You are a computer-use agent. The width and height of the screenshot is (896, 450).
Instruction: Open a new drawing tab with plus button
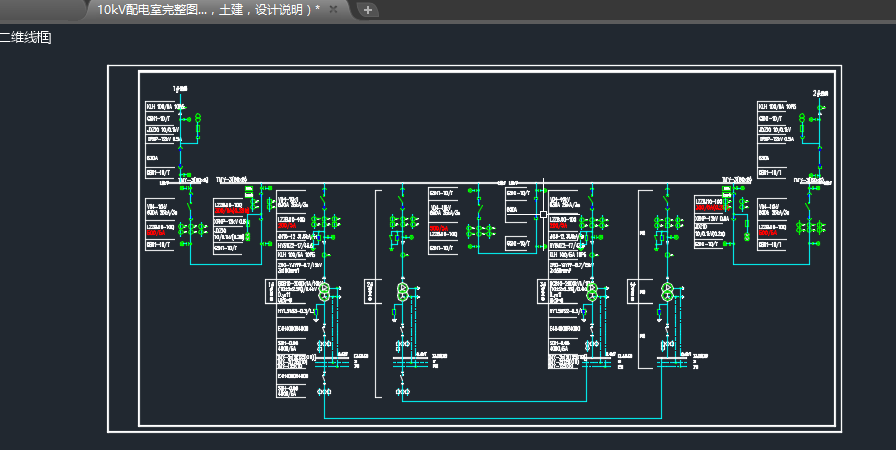(367, 10)
